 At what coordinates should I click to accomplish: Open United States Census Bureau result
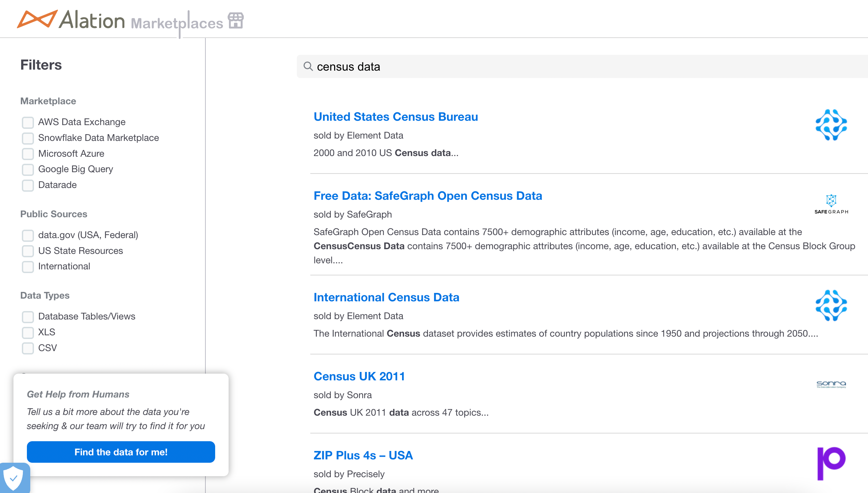(x=396, y=116)
